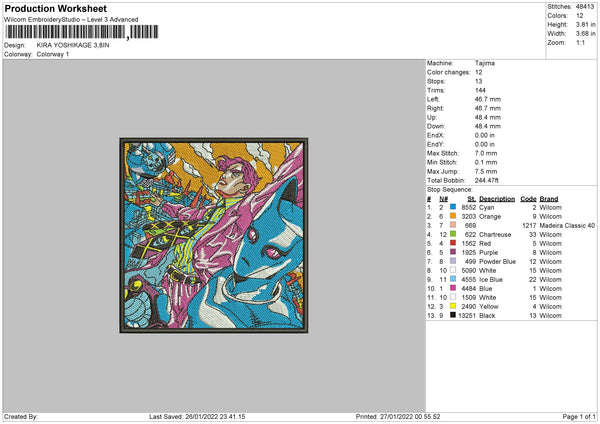This screenshot has height=424, width=600.
Task: Click design name 'KIRA YOSHIKAGE 3,8IN'
Action: point(73,45)
